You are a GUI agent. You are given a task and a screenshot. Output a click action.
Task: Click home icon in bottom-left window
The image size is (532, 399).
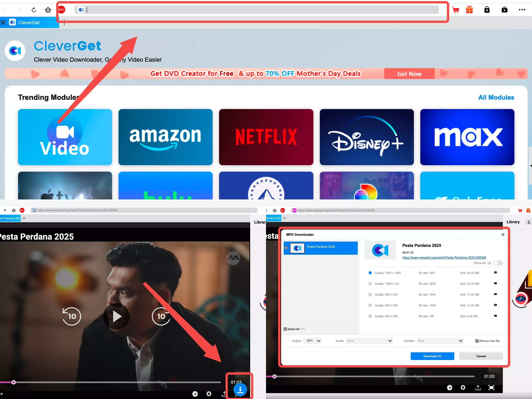[x=14, y=210]
